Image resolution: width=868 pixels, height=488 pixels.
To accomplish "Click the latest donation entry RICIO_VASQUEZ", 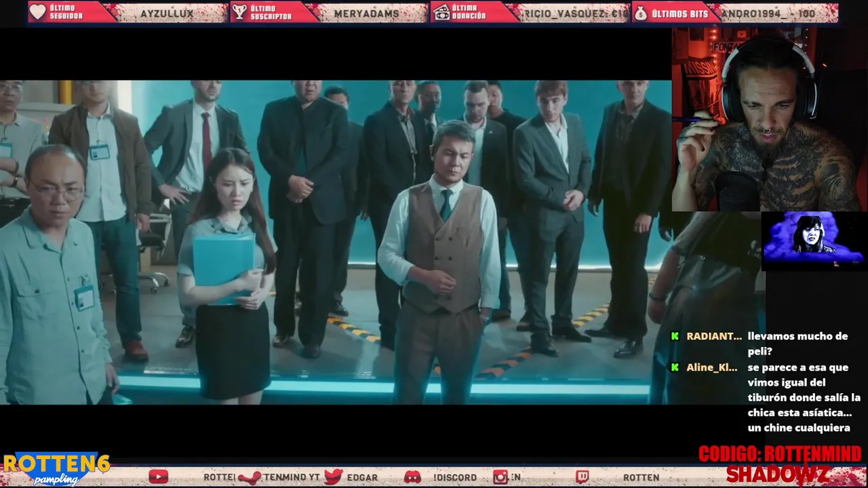I will point(576,13).
